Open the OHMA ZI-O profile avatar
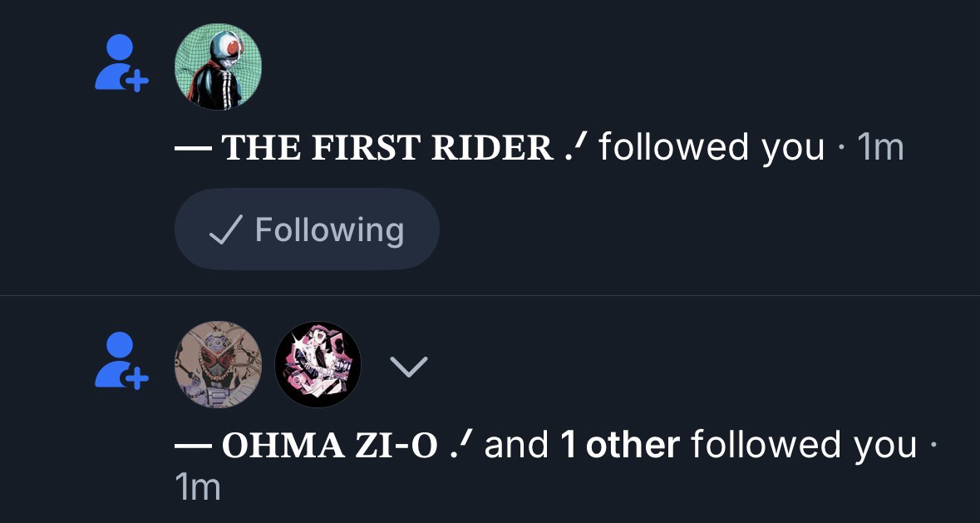Viewport: 980px width, 523px height. pyautogui.click(x=219, y=364)
